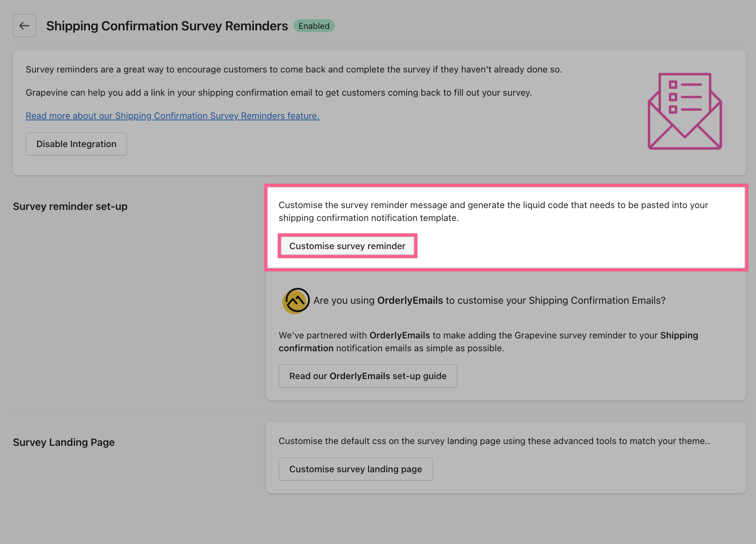This screenshot has width=756, height=544.
Task: Click the Survey reminder set-up label
Action: pos(70,206)
